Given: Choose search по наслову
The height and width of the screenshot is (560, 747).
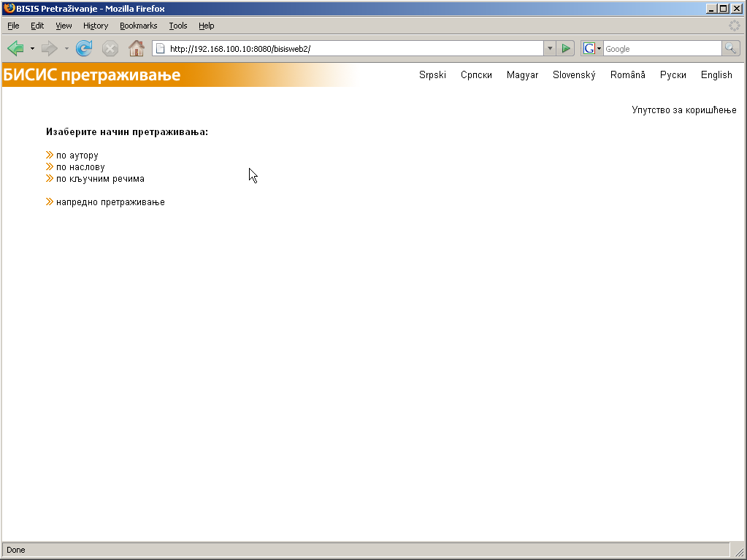Looking at the screenshot, I should tap(80, 167).
